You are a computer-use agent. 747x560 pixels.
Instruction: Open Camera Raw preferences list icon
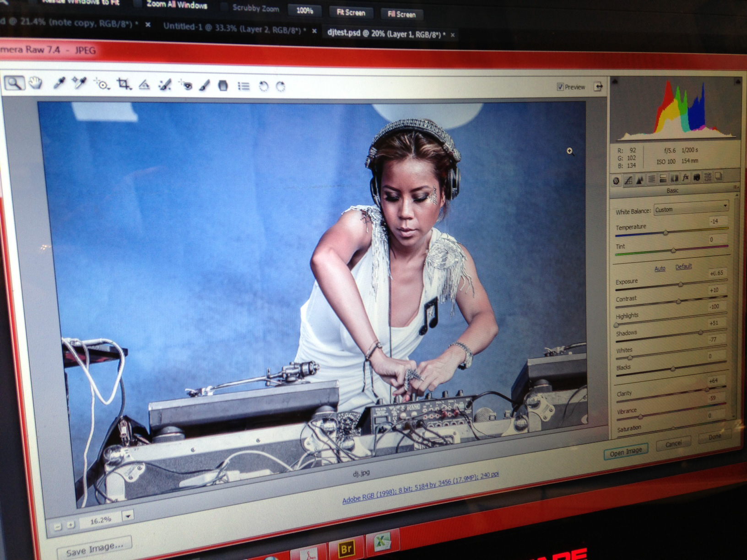pyautogui.click(x=244, y=86)
